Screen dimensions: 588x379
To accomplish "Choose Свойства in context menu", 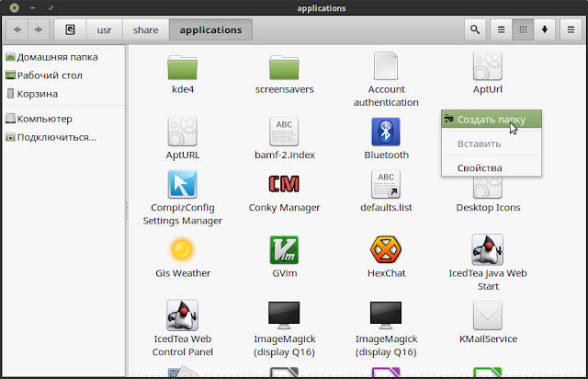I will (492, 168).
